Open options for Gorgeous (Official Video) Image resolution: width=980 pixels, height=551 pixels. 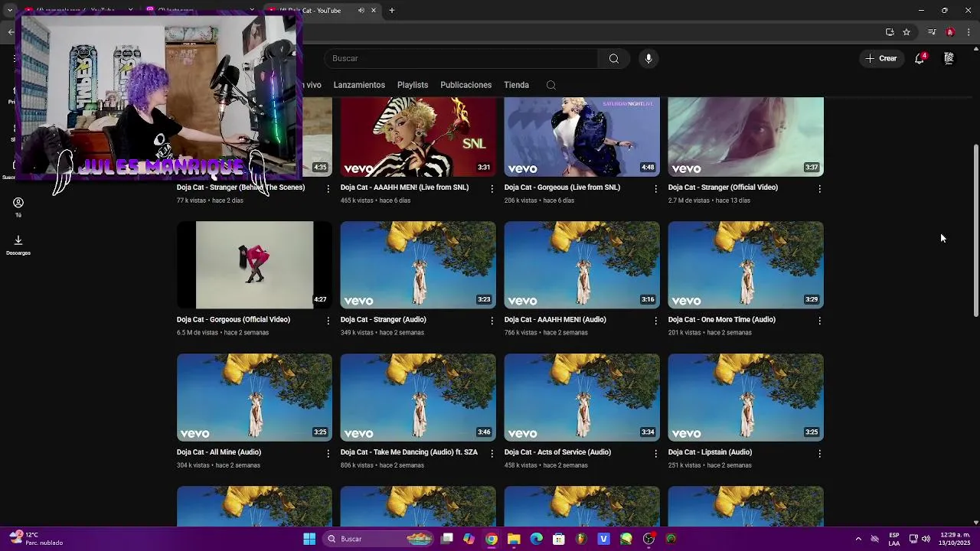pyautogui.click(x=328, y=321)
